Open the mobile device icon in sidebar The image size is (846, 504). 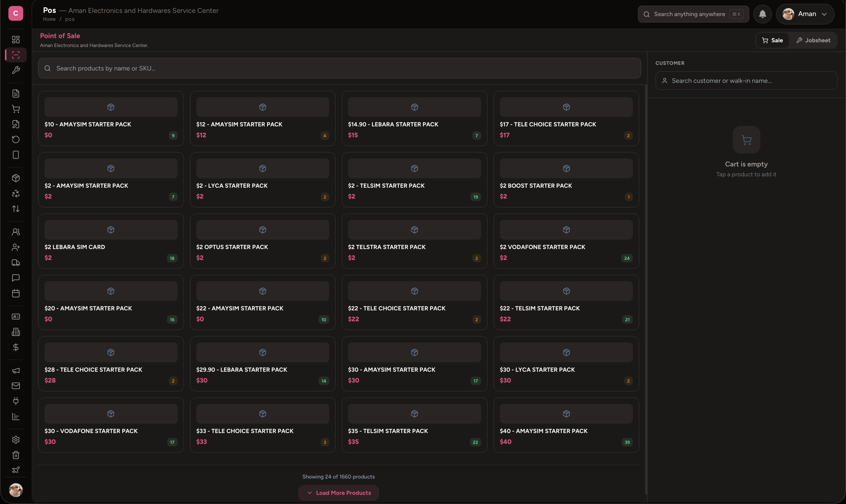pyautogui.click(x=16, y=155)
